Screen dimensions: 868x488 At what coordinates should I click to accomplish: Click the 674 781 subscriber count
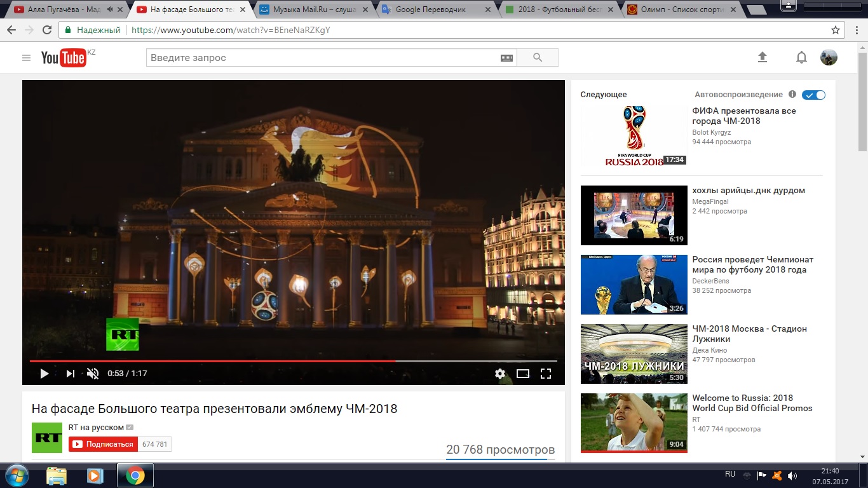tap(155, 444)
